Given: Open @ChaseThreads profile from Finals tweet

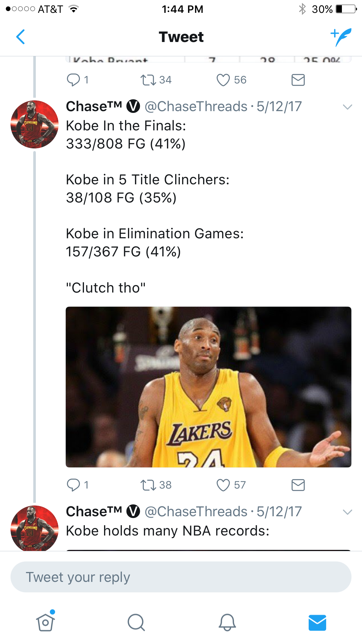Looking at the screenshot, I should [x=196, y=106].
